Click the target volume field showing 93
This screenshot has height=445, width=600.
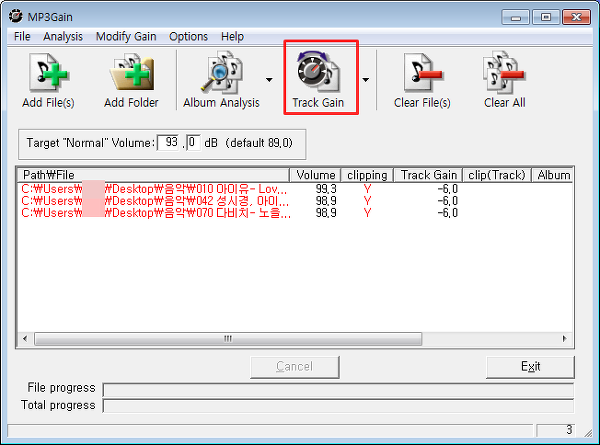[168, 142]
